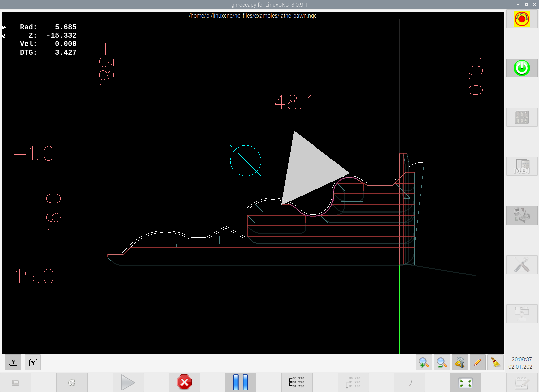Switch to MDI mode
Screen dimensions: 539x392
(521, 166)
